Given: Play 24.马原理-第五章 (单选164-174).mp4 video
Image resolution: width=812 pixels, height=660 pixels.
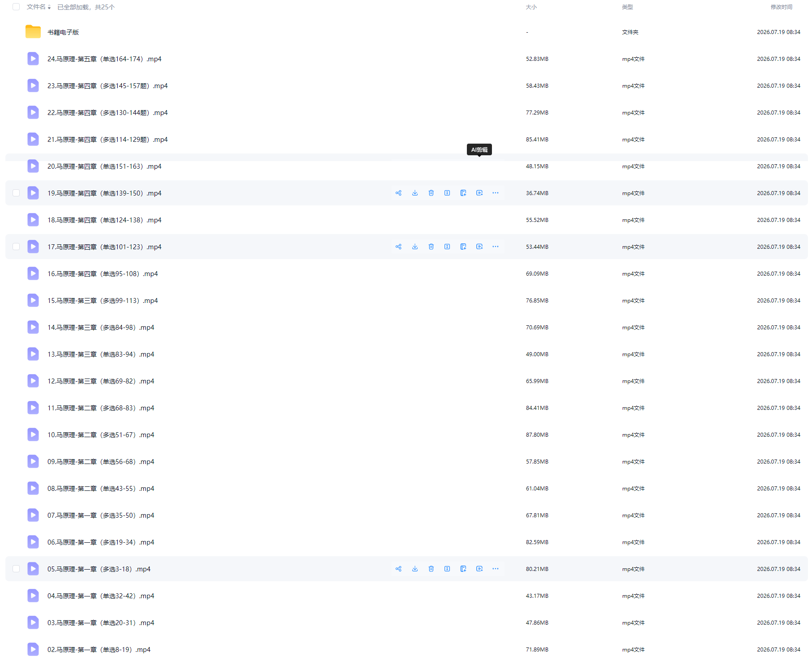Looking at the screenshot, I should [x=104, y=59].
